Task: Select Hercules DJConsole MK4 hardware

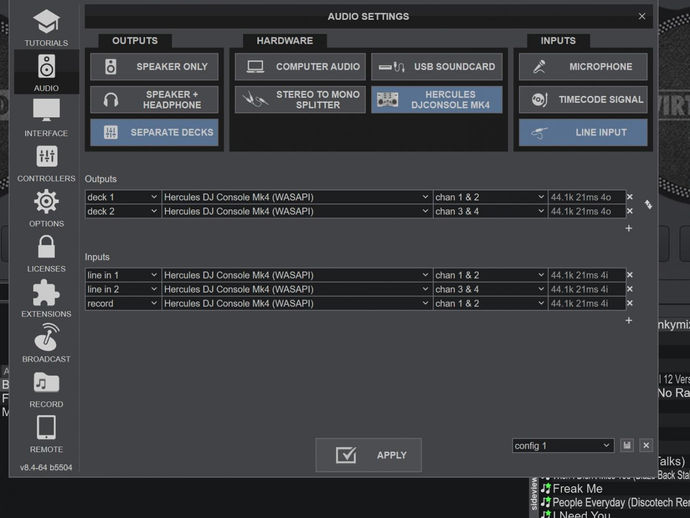Action: click(x=437, y=99)
